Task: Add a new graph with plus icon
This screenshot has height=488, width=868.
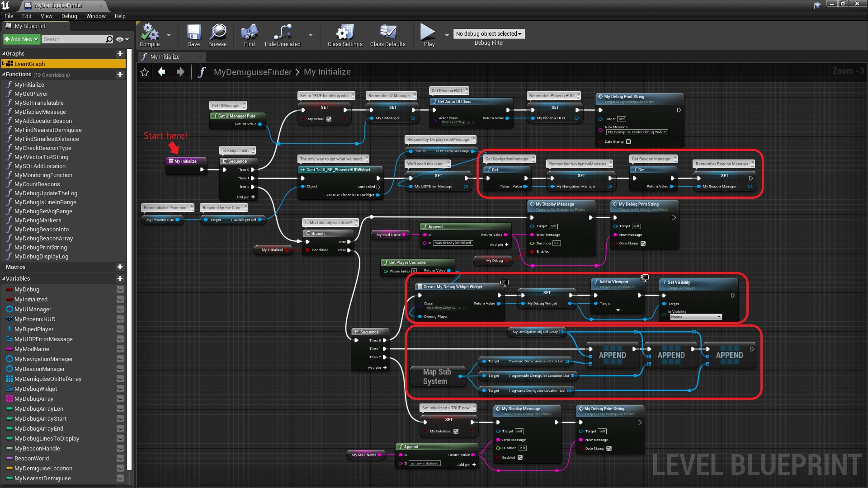Action: click(x=120, y=54)
